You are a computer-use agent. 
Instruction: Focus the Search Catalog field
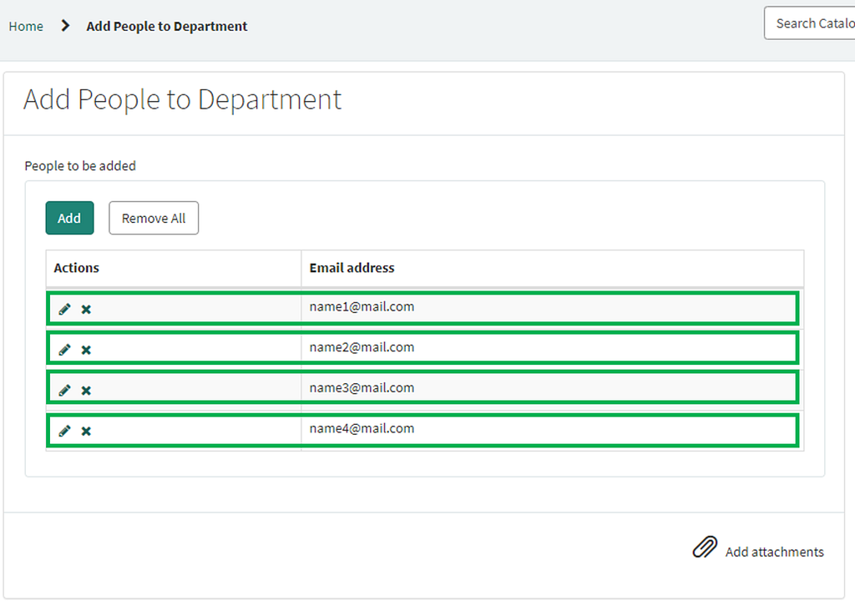[810, 23]
